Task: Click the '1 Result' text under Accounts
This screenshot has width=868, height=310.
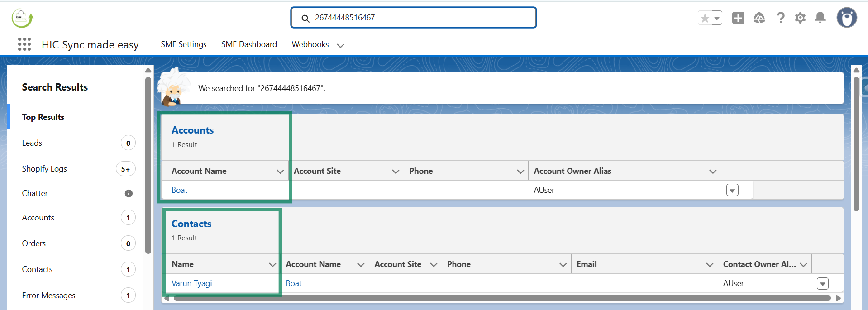Action: pos(184,145)
